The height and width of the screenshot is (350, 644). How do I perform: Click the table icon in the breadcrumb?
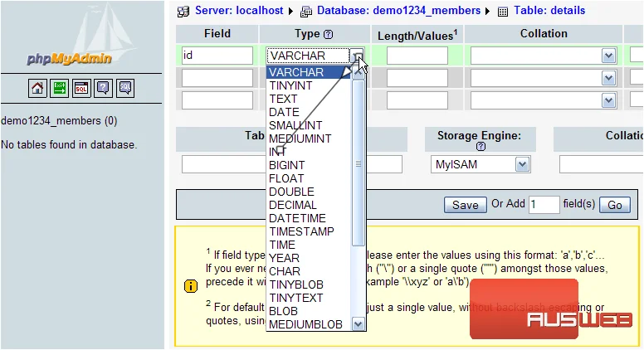pos(503,12)
